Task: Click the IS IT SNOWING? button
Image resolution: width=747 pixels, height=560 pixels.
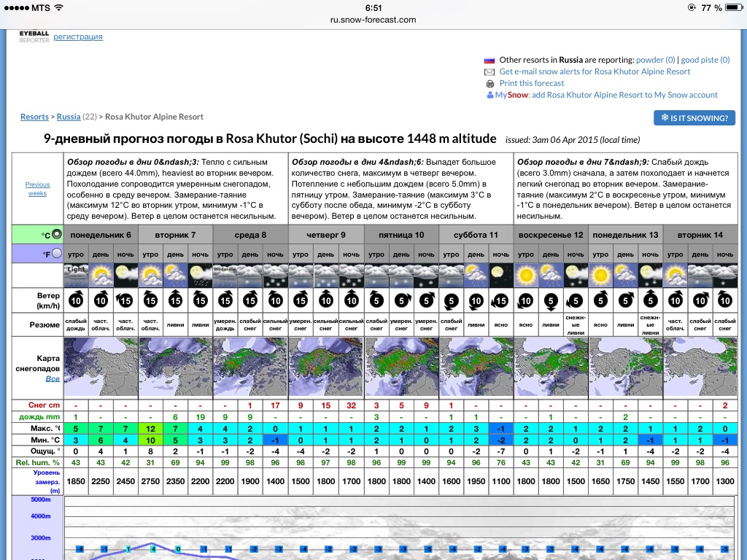Action: 694,118
